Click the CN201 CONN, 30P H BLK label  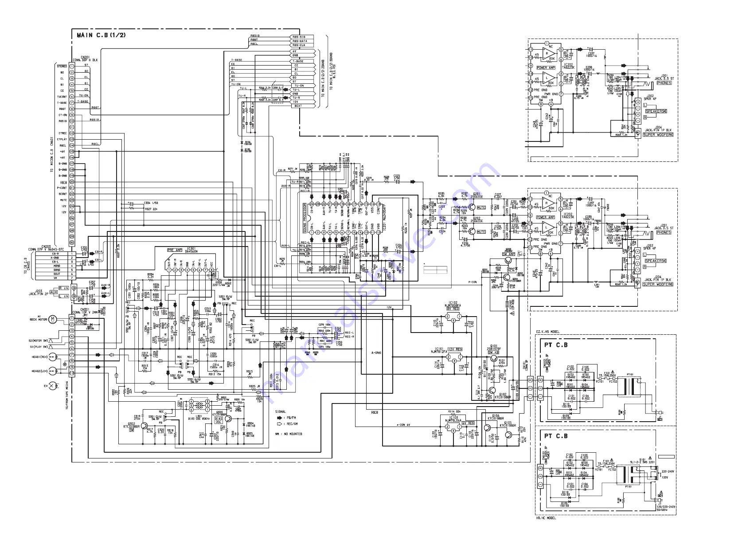(85, 59)
